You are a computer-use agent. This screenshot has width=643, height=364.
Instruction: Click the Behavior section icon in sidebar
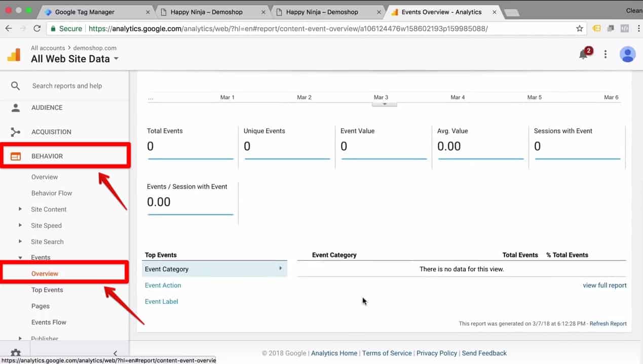[15, 156]
